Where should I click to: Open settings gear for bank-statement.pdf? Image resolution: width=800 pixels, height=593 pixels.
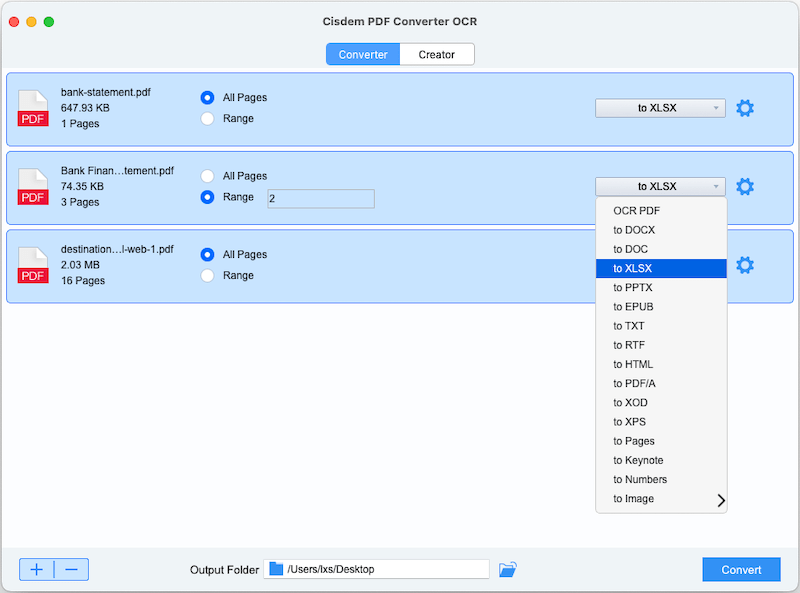744,108
